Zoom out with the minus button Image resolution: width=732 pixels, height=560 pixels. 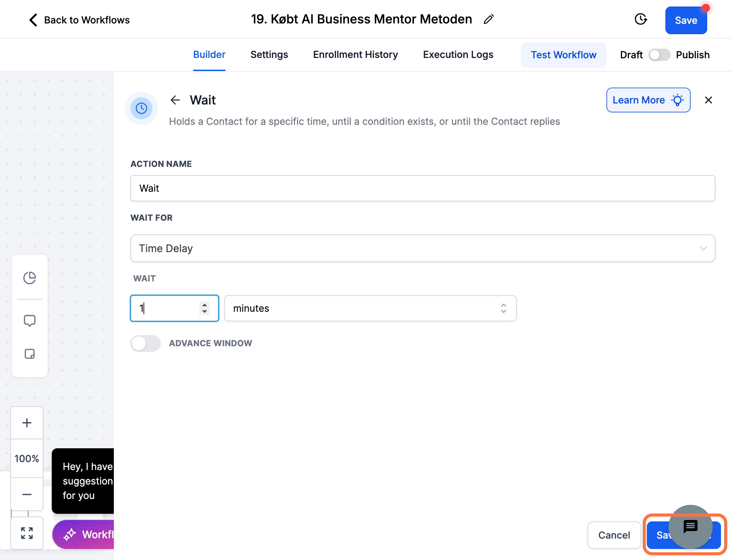point(27,494)
